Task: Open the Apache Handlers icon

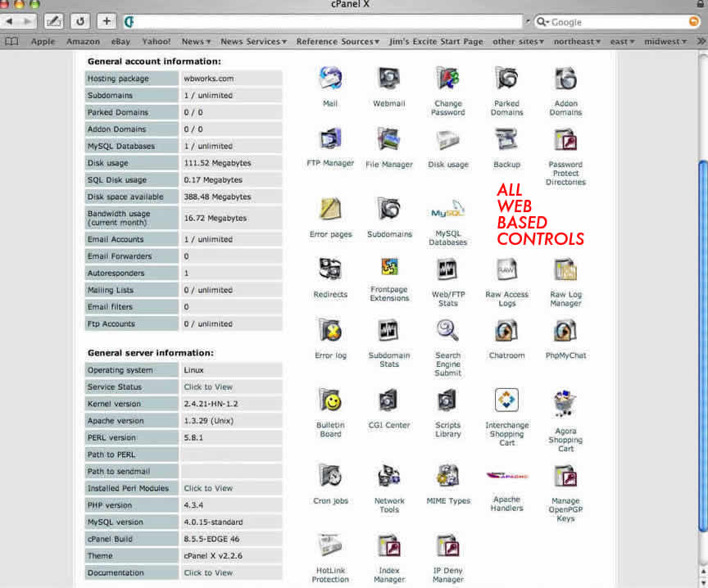Action: point(506,476)
